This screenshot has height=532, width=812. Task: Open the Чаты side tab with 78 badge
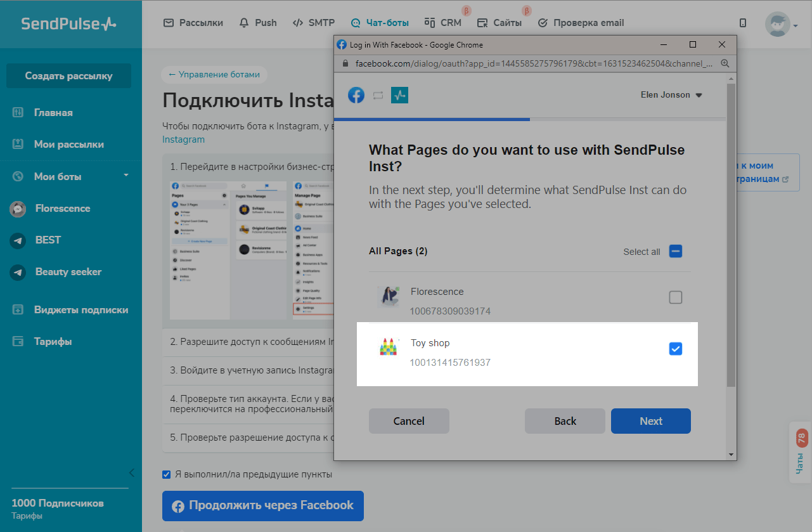(801, 453)
